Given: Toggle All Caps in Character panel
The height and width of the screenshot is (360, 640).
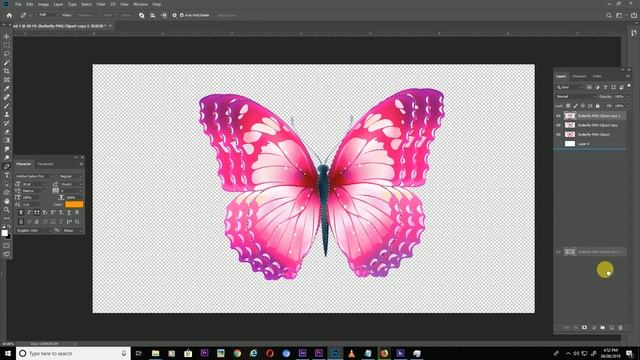Looking at the screenshot, I should pyautogui.click(x=37, y=212).
